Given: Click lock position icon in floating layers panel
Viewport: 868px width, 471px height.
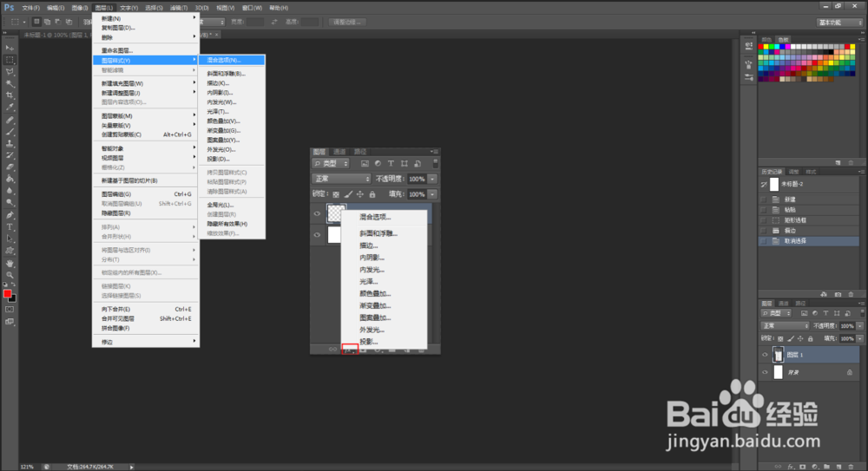Looking at the screenshot, I should 360,194.
